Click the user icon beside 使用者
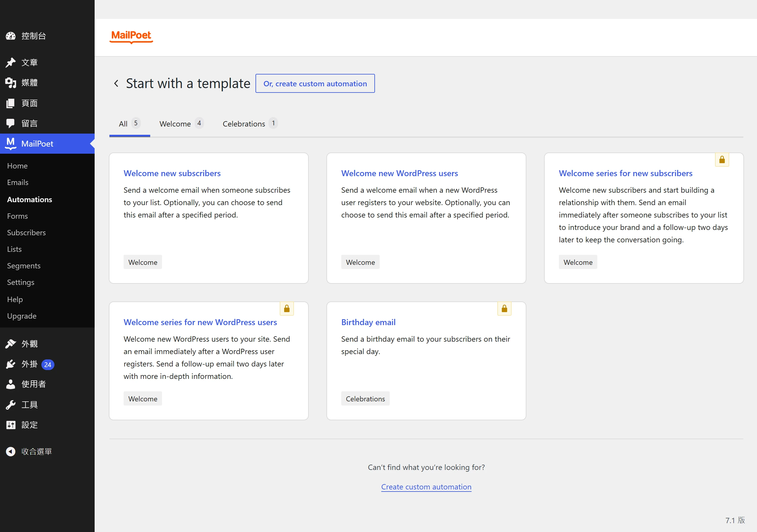Viewport: 757px width, 532px height. [11, 384]
